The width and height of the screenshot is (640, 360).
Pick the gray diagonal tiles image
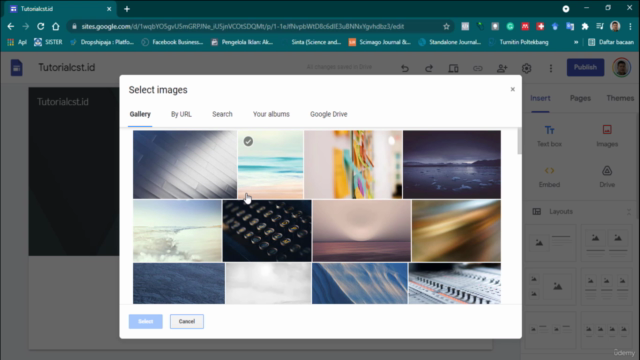[185, 164]
